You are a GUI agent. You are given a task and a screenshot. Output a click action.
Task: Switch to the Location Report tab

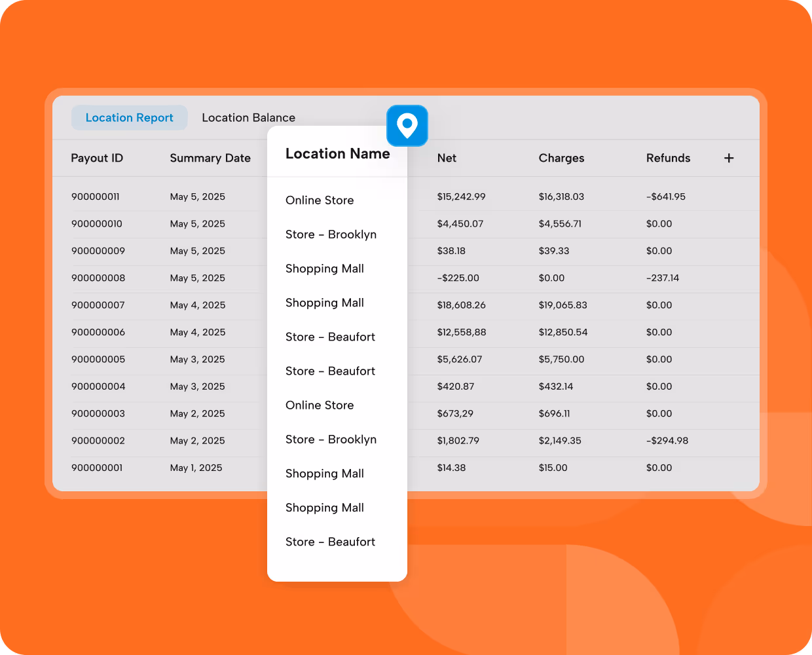coord(130,118)
